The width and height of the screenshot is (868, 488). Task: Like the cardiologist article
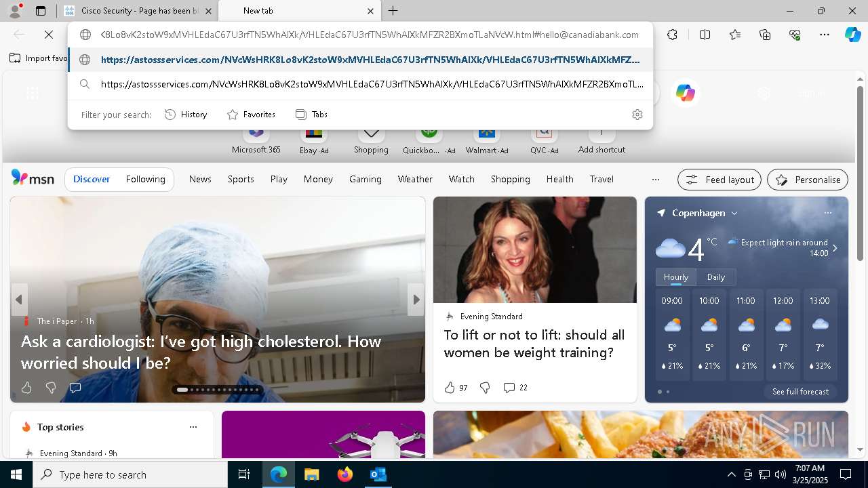coord(26,388)
